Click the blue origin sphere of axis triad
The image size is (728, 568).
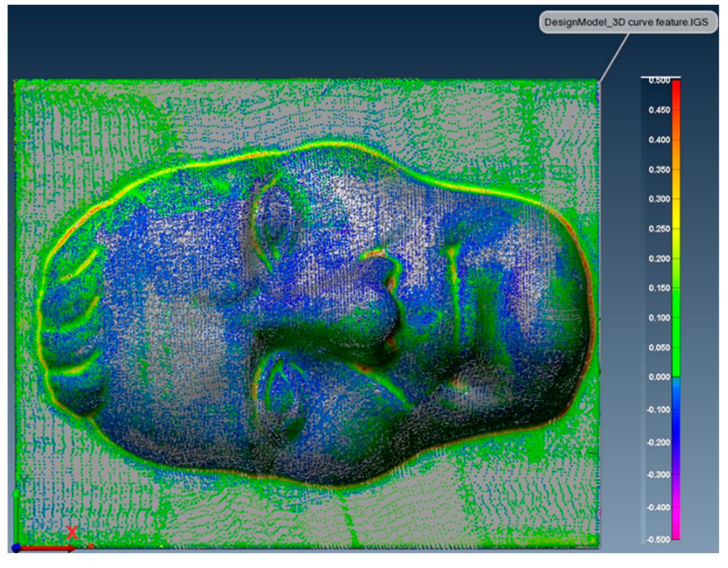coord(16,548)
